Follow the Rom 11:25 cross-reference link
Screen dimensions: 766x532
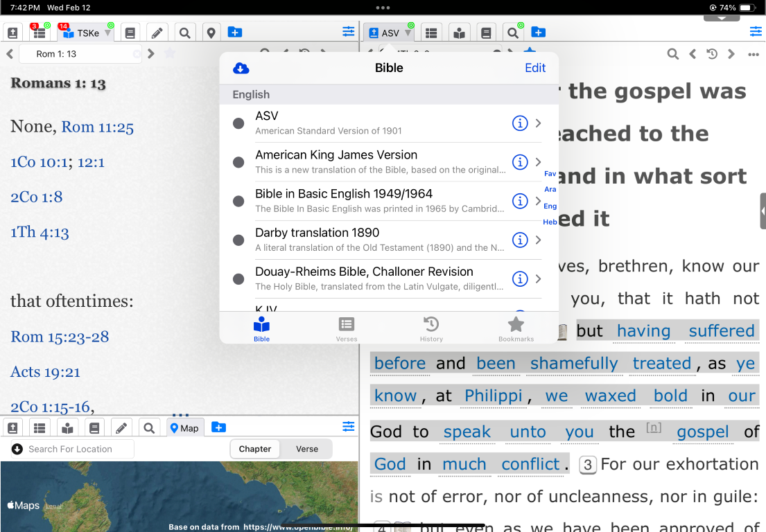point(97,127)
